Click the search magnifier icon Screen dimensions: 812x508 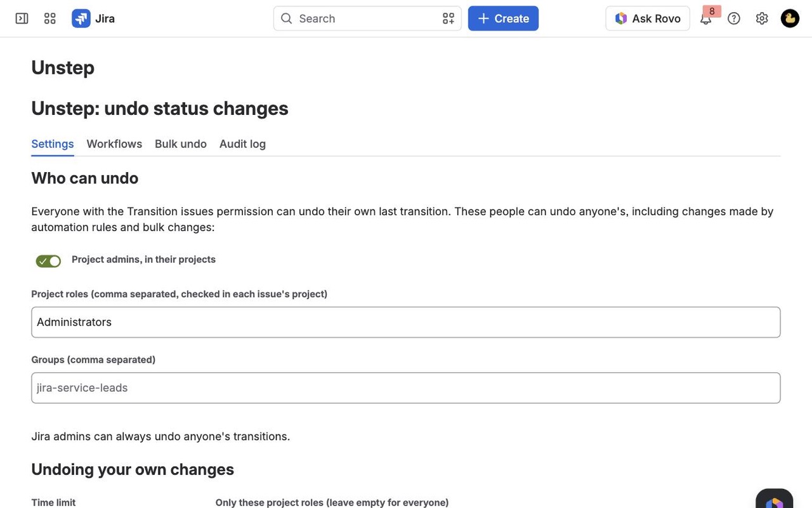[287, 18]
